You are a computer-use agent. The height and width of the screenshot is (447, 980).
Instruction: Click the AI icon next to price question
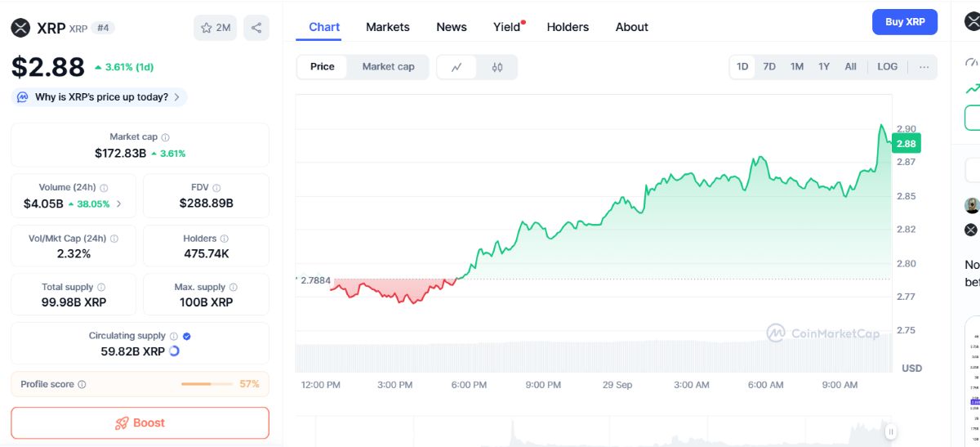point(23,97)
